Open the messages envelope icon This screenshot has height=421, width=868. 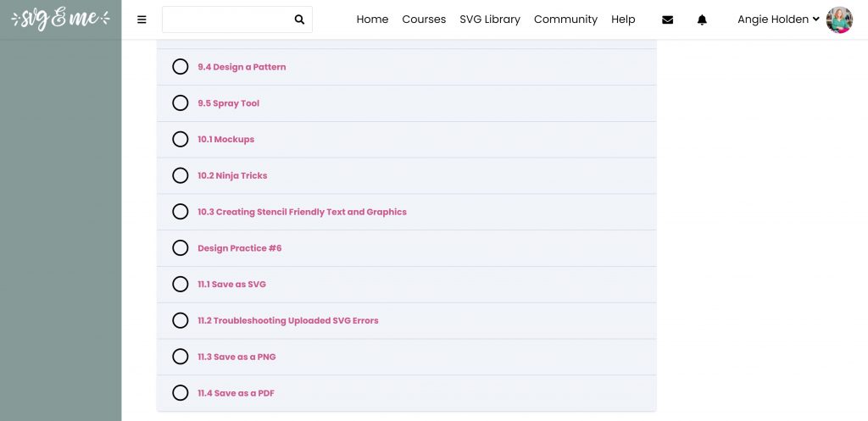click(668, 20)
